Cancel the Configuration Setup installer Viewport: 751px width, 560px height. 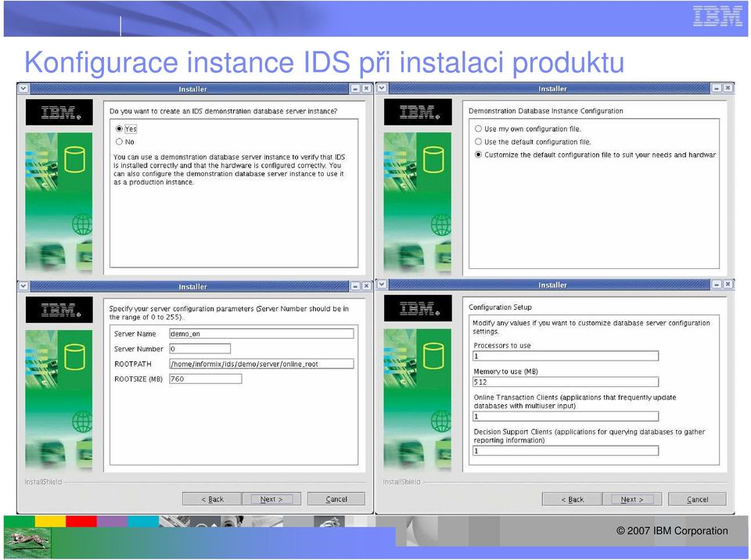[697, 499]
